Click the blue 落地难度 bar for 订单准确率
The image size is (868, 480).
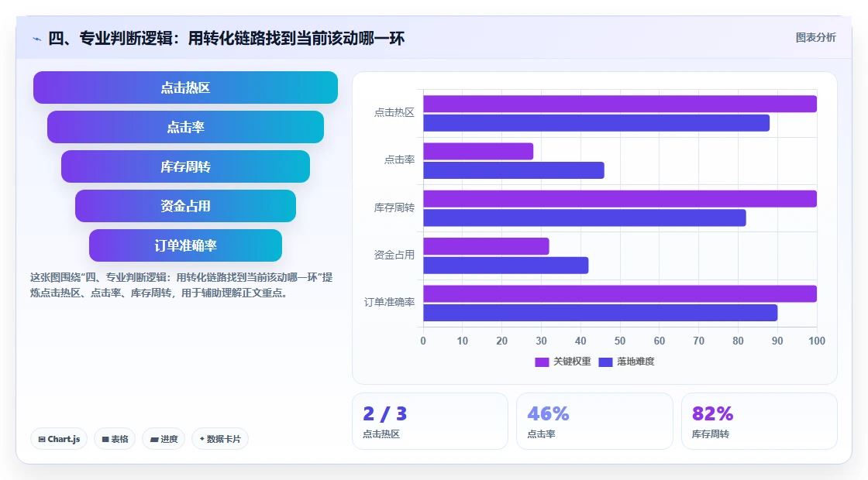click(600, 313)
